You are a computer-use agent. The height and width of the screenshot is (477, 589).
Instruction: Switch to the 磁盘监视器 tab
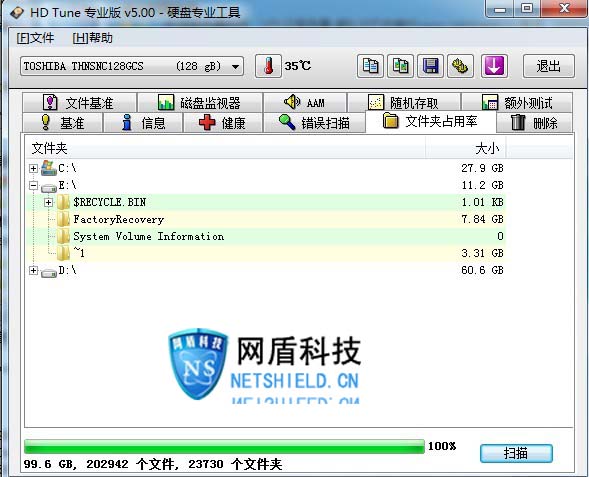200,103
